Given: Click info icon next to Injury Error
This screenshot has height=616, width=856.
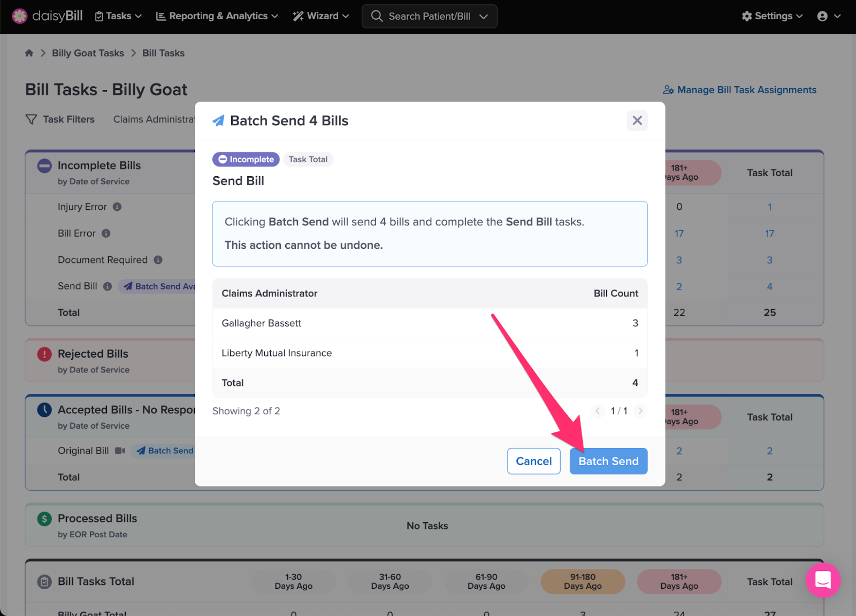Looking at the screenshot, I should coord(117,207).
